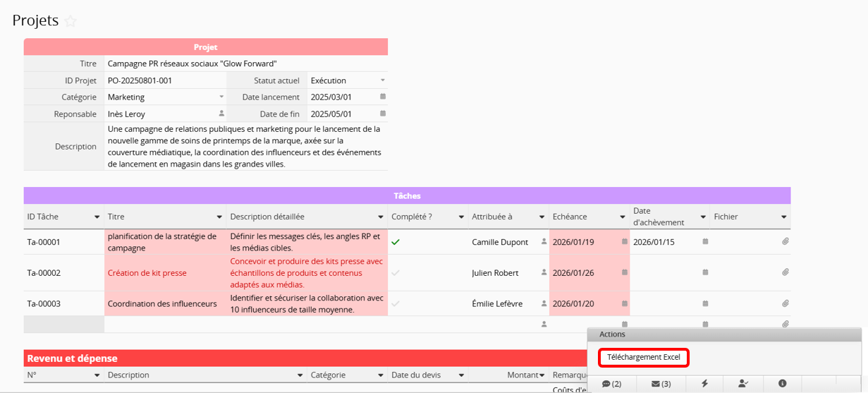This screenshot has width=868, height=393.
Task: Check Complété for Ta-00003 task
Action: [x=396, y=304]
